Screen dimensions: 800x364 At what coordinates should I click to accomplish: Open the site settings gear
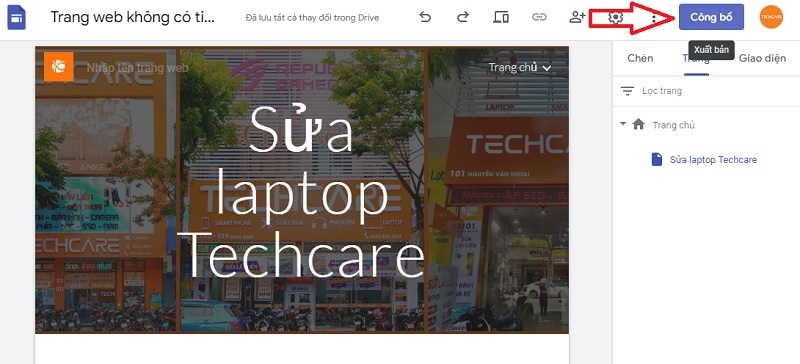coord(615,17)
